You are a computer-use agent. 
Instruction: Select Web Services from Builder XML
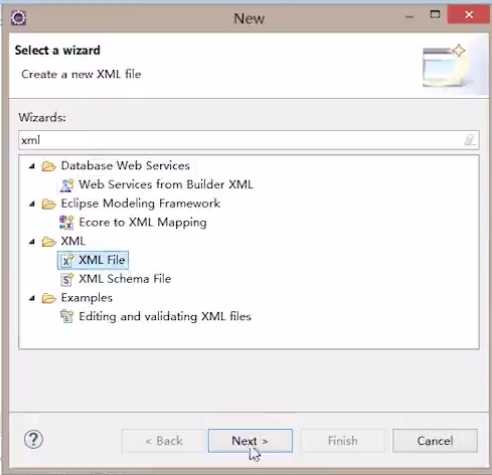pyautogui.click(x=166, y=184)
